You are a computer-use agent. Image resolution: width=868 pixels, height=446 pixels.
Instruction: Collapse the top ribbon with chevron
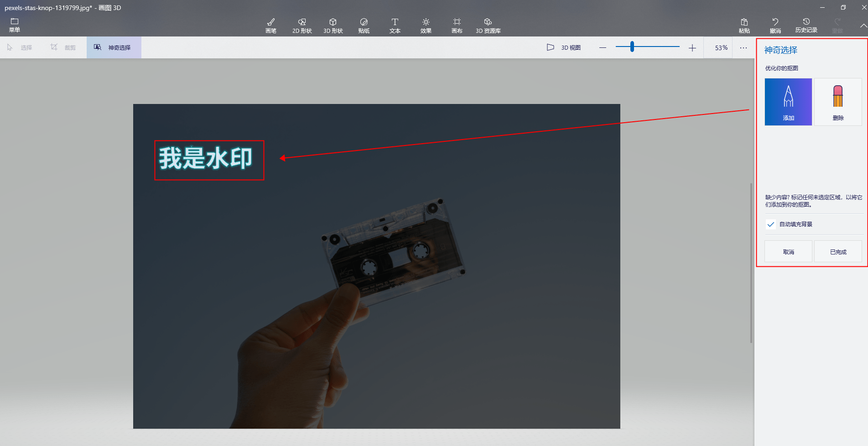coord(863,26)
